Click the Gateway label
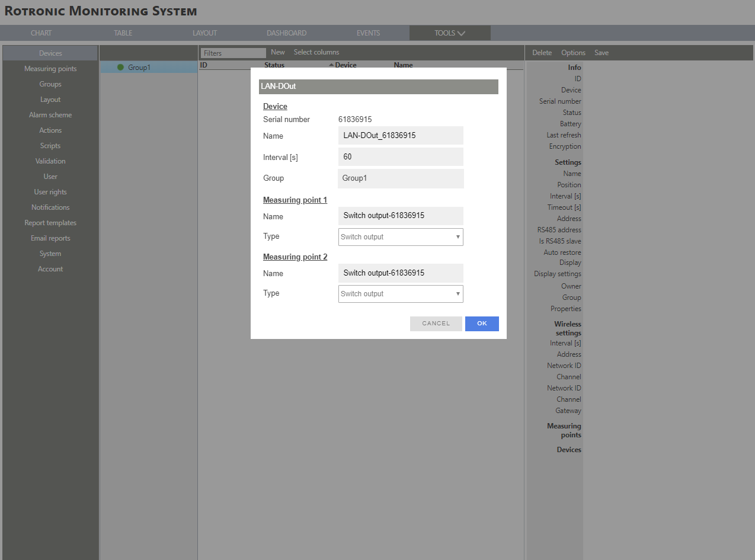The height and width of the screenshot is (560, 755). tap(568, 411)
